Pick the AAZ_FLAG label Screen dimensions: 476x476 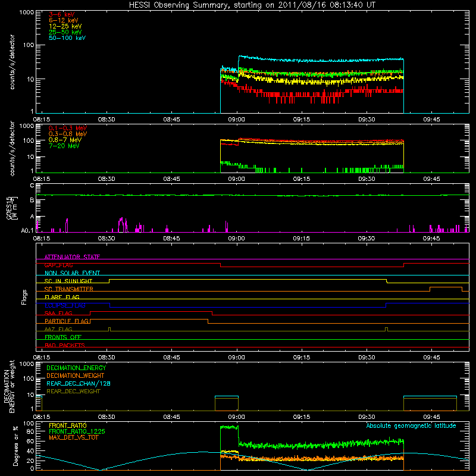58,329
